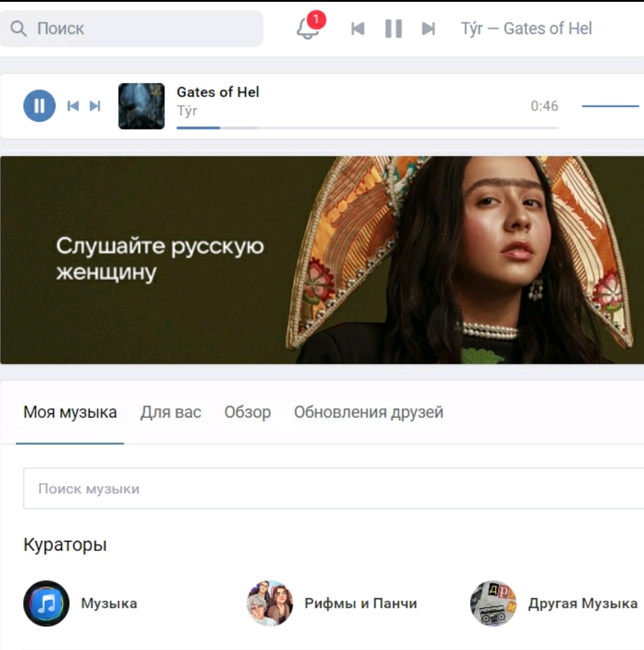Open the Рифмы и Панчи curator name
Viewport: 644px width, 650px height.
point(361,603)
